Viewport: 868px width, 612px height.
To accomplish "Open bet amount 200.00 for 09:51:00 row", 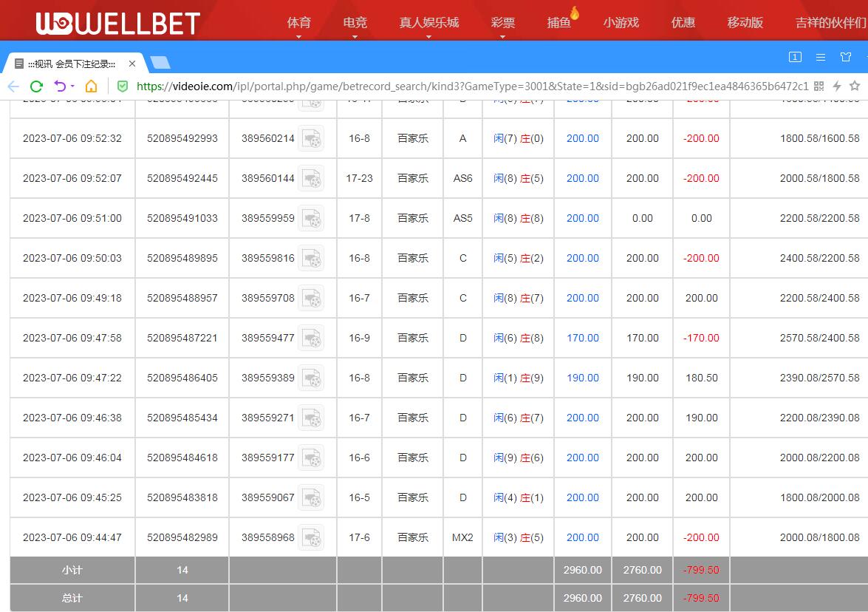I will [582, 218].
